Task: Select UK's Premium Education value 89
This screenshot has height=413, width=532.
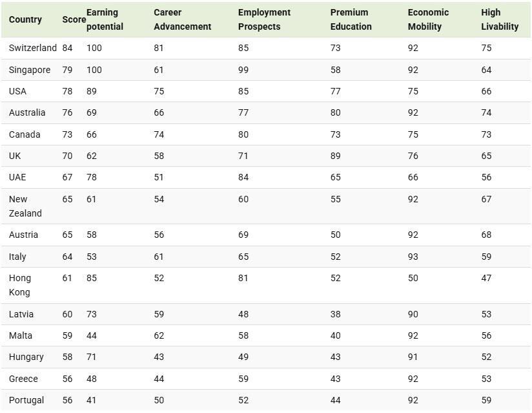Action: tap(336, 156)
